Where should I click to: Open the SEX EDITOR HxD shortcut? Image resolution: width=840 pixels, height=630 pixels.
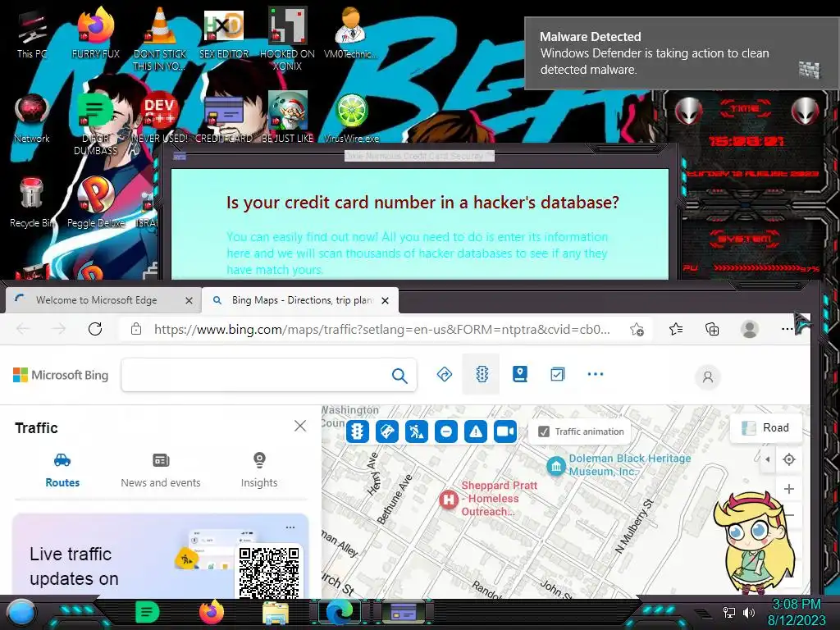(x=224, y=33)
